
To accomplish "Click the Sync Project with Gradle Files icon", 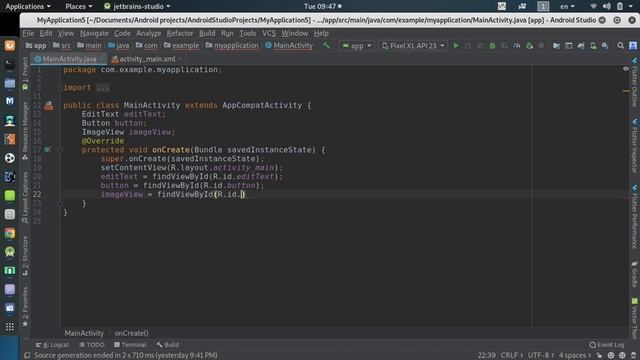I will click(x=581, y=46).
